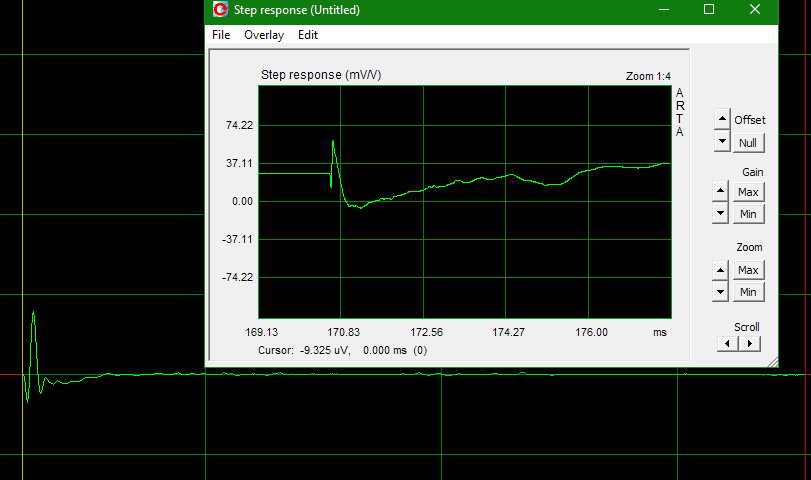Image resolution: width=811 pixels, height=480 pixels.
Task: Maximize the Step response window
Action: (x=709, y=9)
